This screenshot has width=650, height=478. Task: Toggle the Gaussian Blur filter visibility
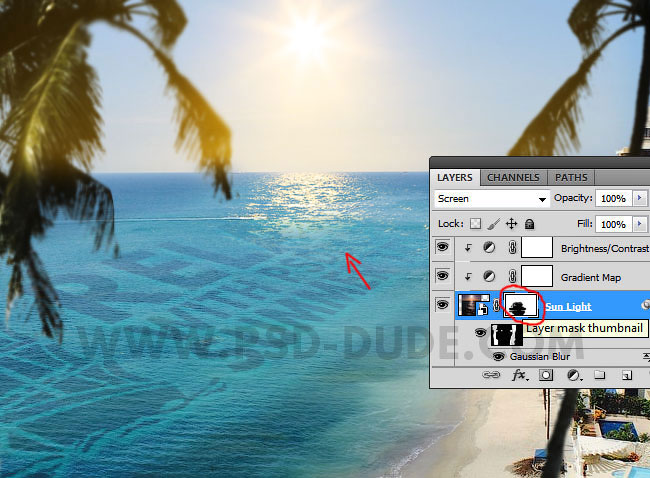tap(498, 356)
